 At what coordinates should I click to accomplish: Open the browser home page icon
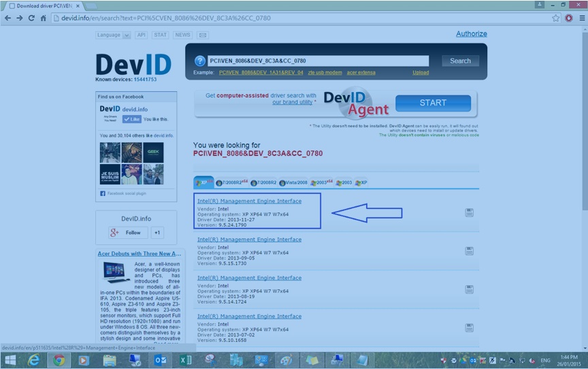coord(44,18)
